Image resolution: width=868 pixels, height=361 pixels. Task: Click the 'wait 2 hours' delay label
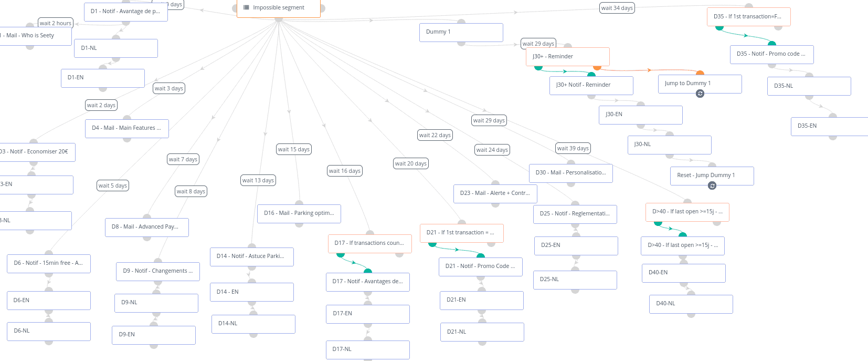tap(56, 23)
